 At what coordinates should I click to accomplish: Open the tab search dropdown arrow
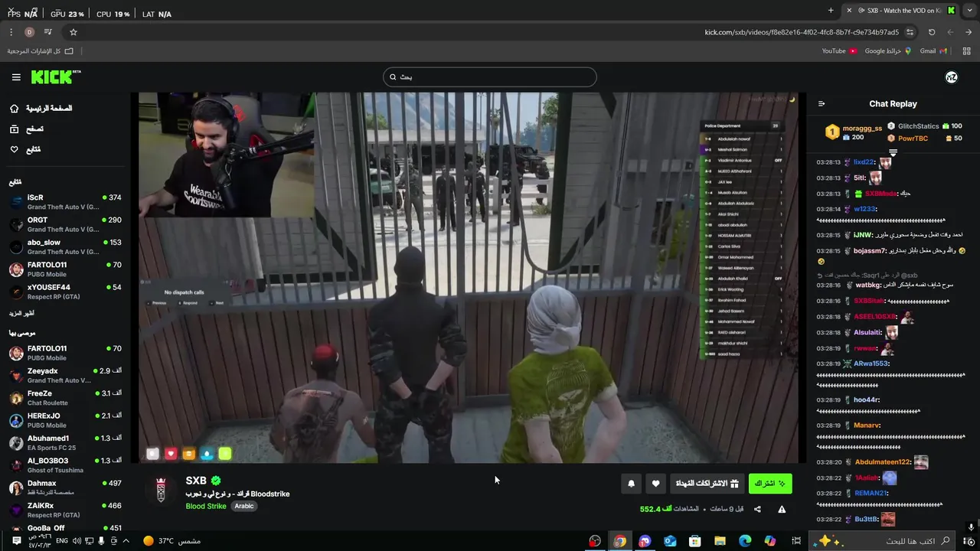(970, 10)
